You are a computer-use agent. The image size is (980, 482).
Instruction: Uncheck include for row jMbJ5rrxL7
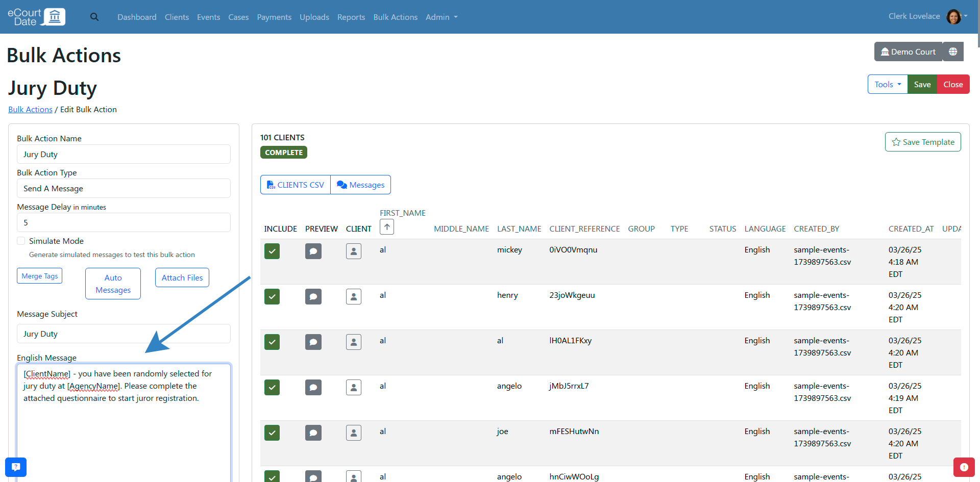[x=272, y=387]
